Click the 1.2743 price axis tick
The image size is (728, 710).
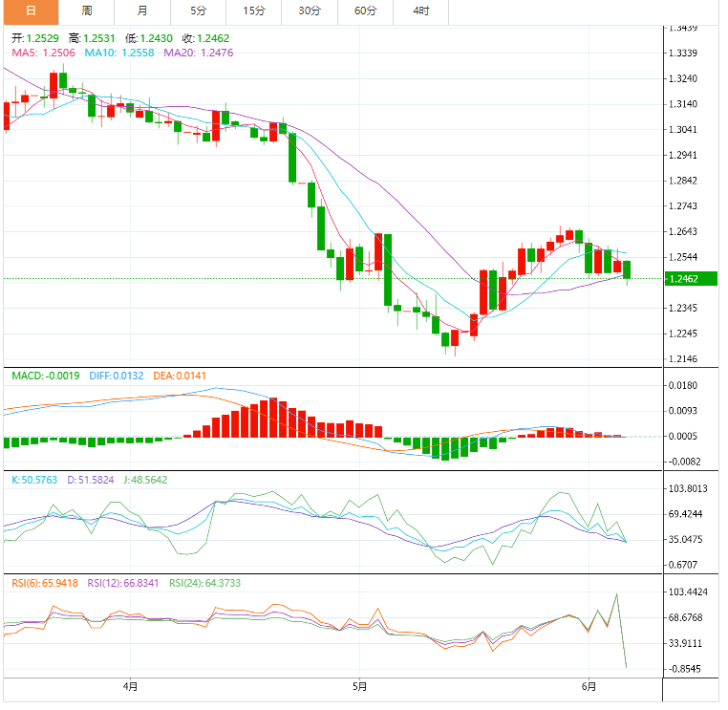683,206
